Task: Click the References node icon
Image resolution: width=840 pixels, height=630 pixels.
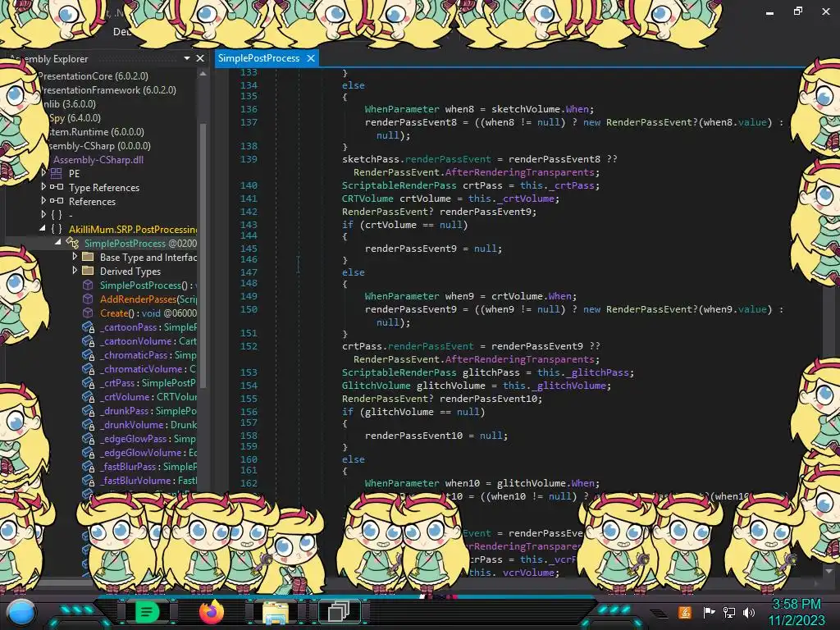Action: coord(57,201)
